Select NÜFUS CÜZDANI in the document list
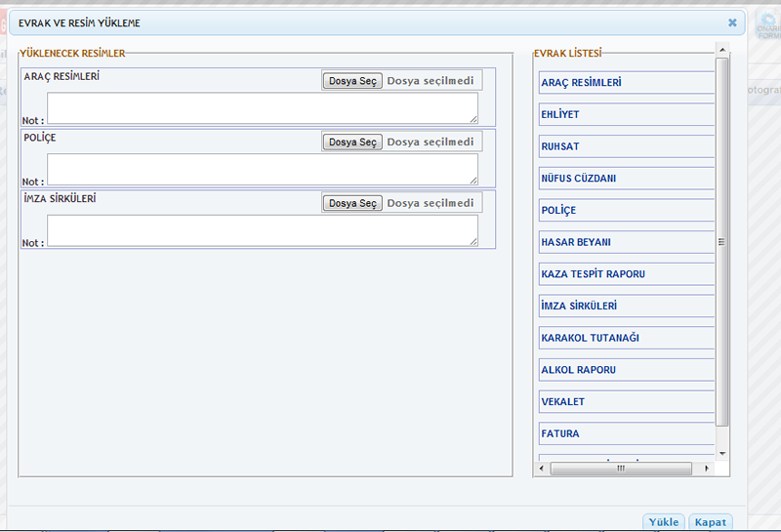This screenshot has width=781, height=532. tap(627, 179)
